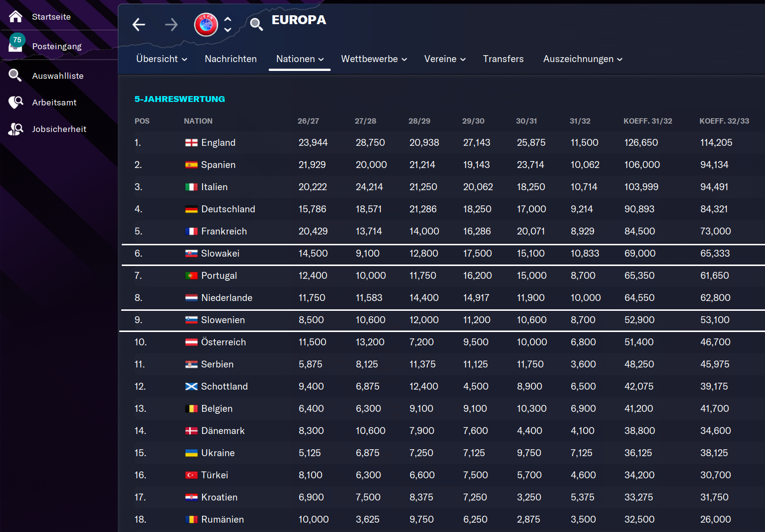This screenshot has width=765, height=532.
Task: Click the Jobsicherheit sidebar icon
Action: 16,129
